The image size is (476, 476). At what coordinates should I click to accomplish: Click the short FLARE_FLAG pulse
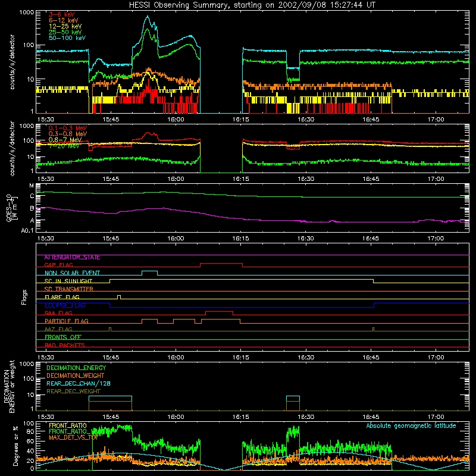point(118,296)
